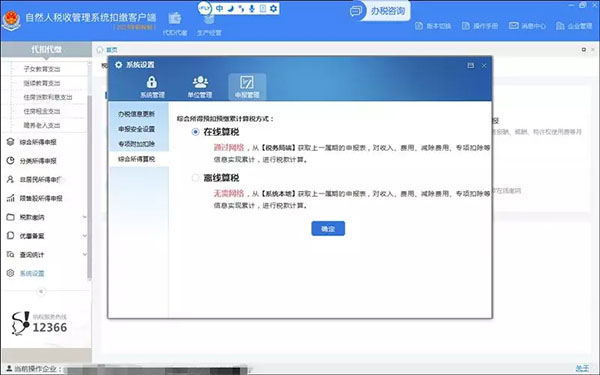Collapse sidebar with the arrow circle button
600x375 pixels.
(41, 292)
